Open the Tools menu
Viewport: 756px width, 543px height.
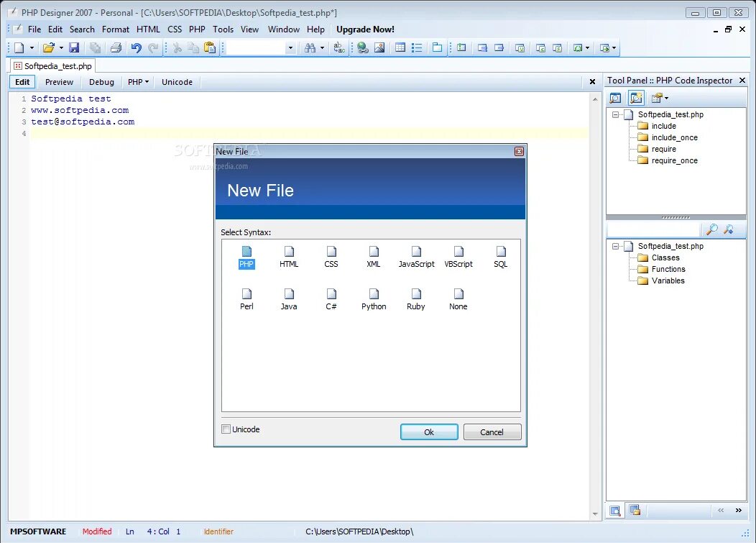point(223,29)
